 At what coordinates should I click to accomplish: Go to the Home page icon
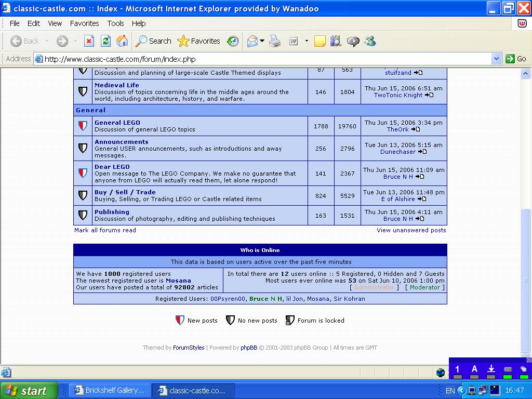122,41
